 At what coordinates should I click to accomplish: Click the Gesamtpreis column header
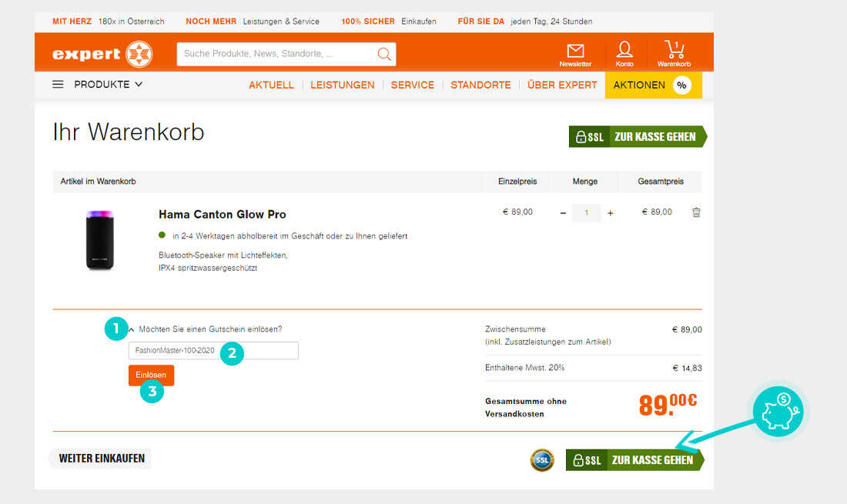661,182
